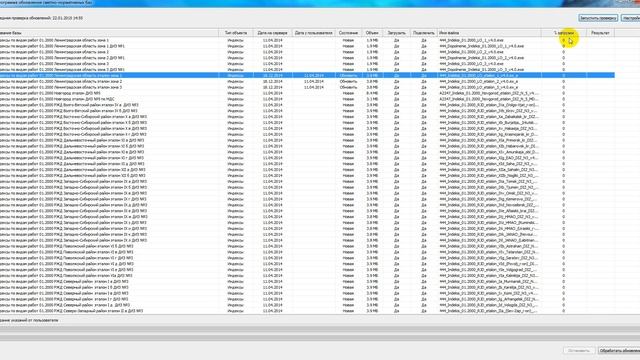Click the 'Имя файла' column header
The width and height of the screenshot is (640, 360).
click(x=489, y=33)
